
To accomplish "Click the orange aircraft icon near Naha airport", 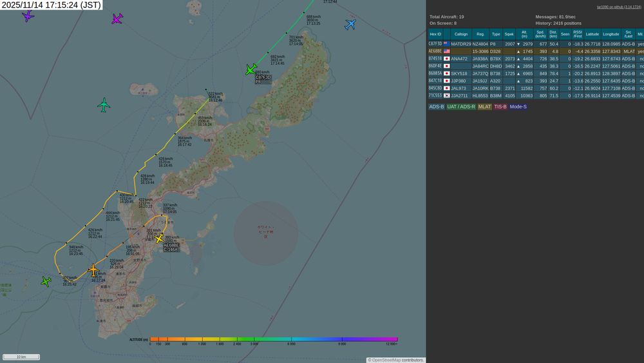I will (x=93, y=270).
